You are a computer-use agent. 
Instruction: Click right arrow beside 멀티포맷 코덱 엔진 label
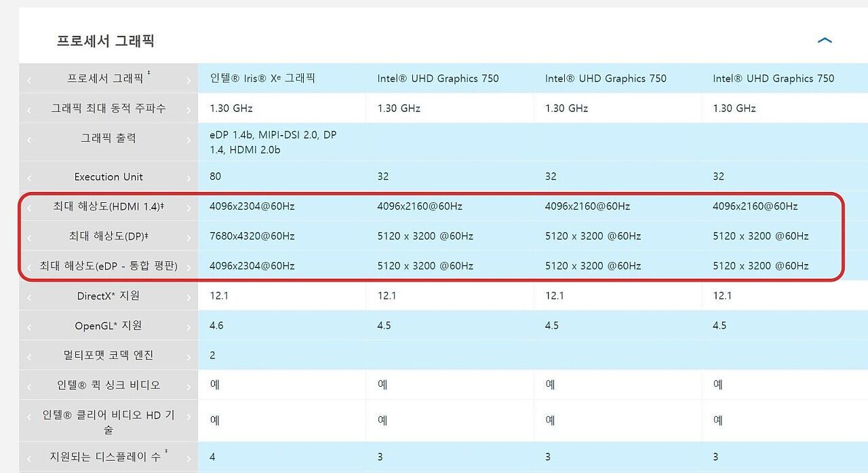(189, 357)
